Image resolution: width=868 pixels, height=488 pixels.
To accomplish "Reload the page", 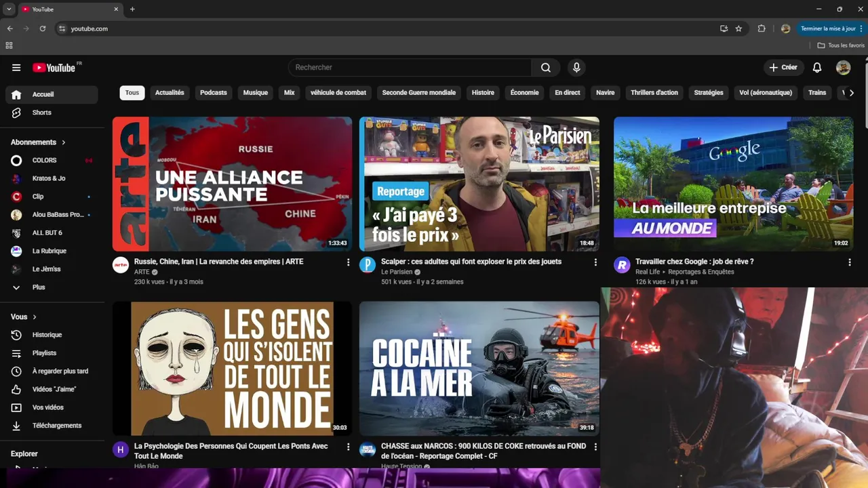I will pyautogui.click(x=43, y=28).
